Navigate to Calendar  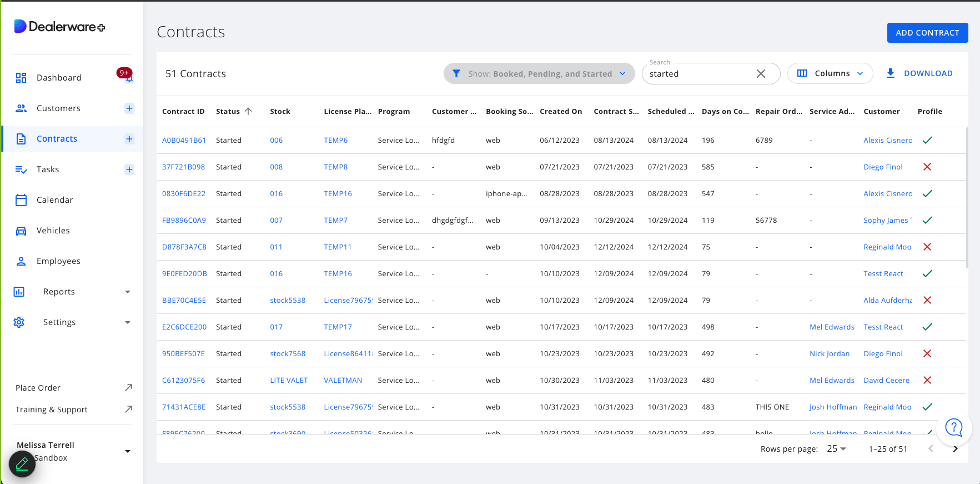pyautogui.click(x=54, y=200)
